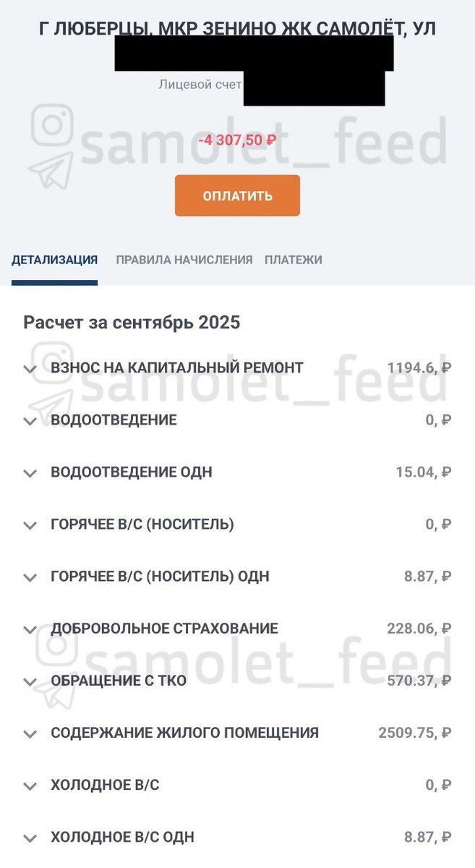This screenshot has height=868, width=475.
Task: Click the chevron beside ТКО row
Action: tap(30, 681)
